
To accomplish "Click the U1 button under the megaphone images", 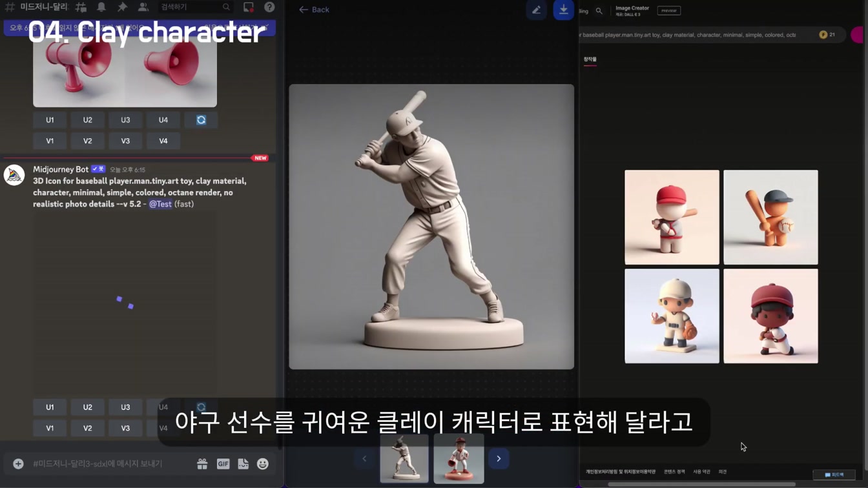I will click(x=50, y=120).
